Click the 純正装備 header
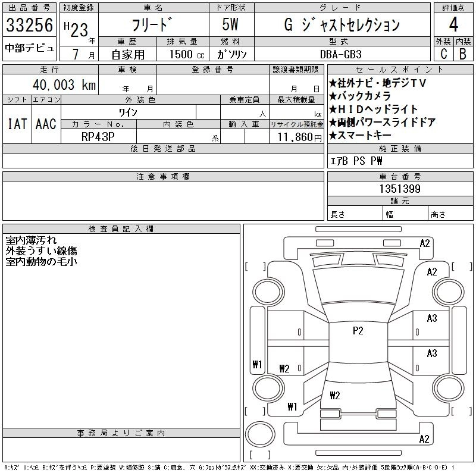Image resolution: width=476 pixels, height=476 pixels. tap(400, 148)
